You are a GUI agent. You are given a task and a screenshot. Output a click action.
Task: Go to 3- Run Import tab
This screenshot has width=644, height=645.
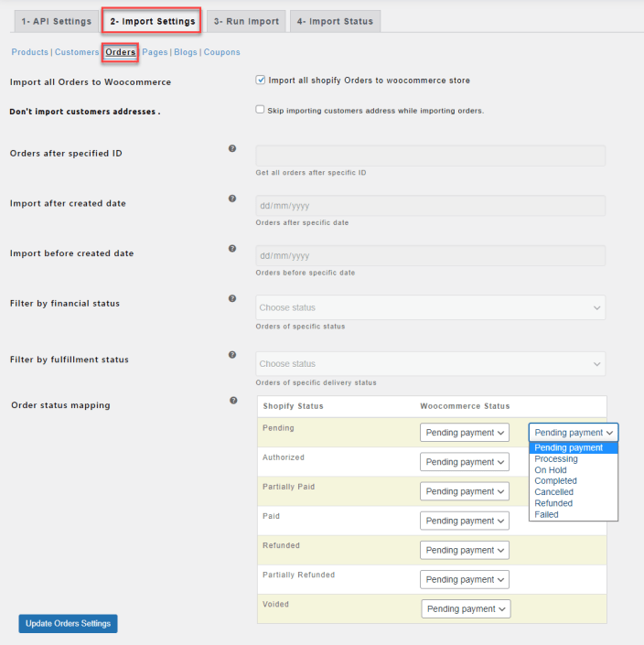(x=246, y=21)
